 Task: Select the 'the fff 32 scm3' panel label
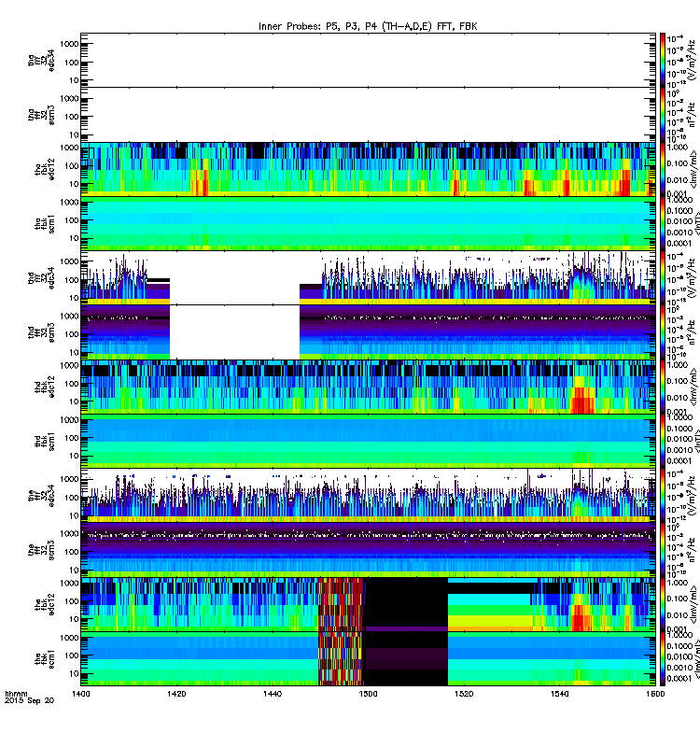[x=41, y=550]
